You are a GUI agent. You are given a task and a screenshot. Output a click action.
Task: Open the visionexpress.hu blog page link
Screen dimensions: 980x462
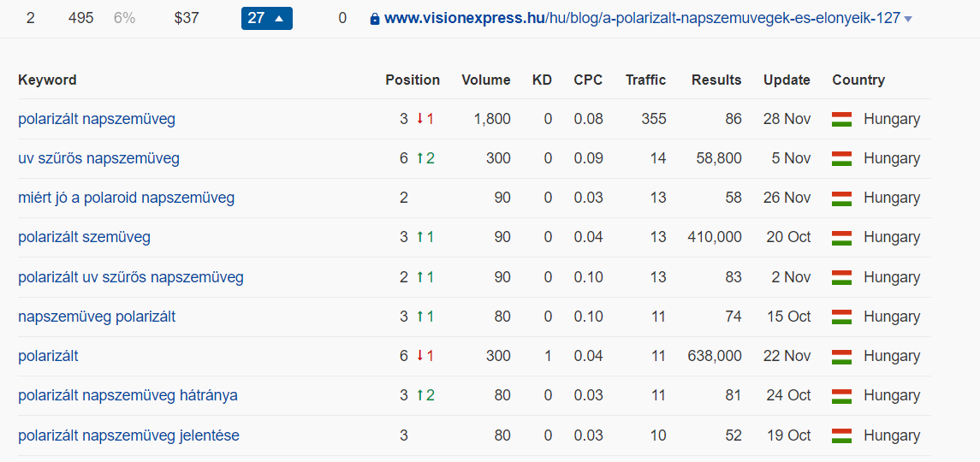642,18
